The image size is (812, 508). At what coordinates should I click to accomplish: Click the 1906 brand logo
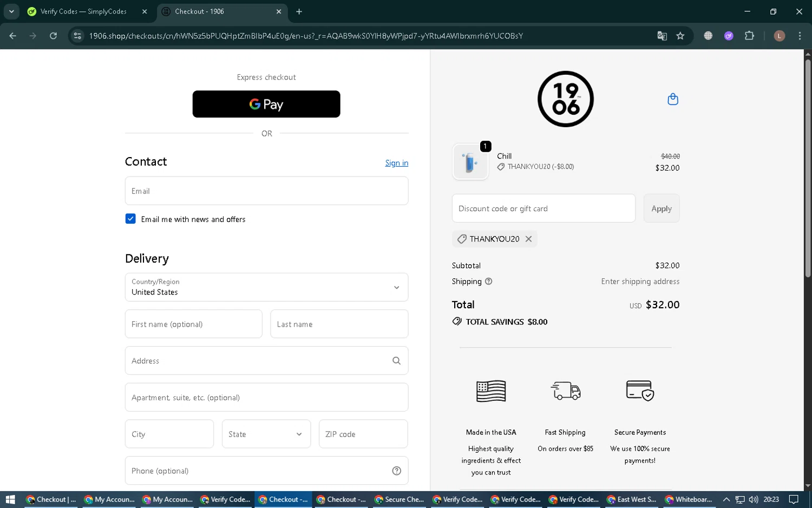coord(566,99)
